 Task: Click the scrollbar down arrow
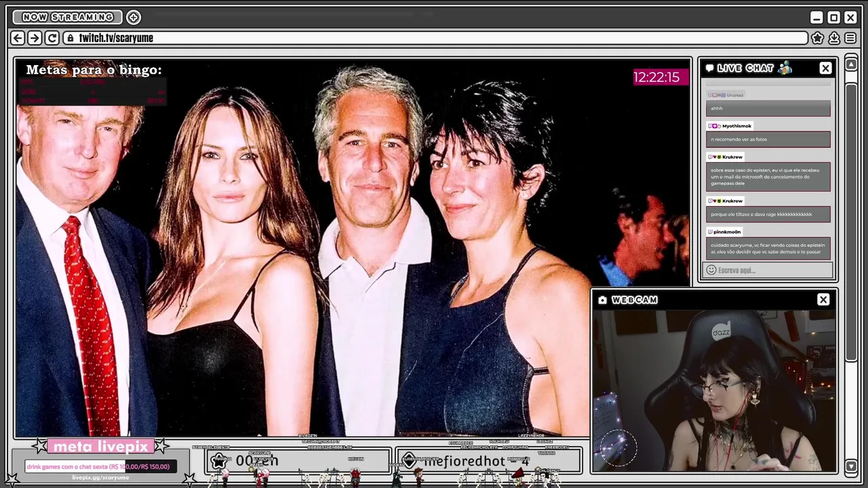851,466
